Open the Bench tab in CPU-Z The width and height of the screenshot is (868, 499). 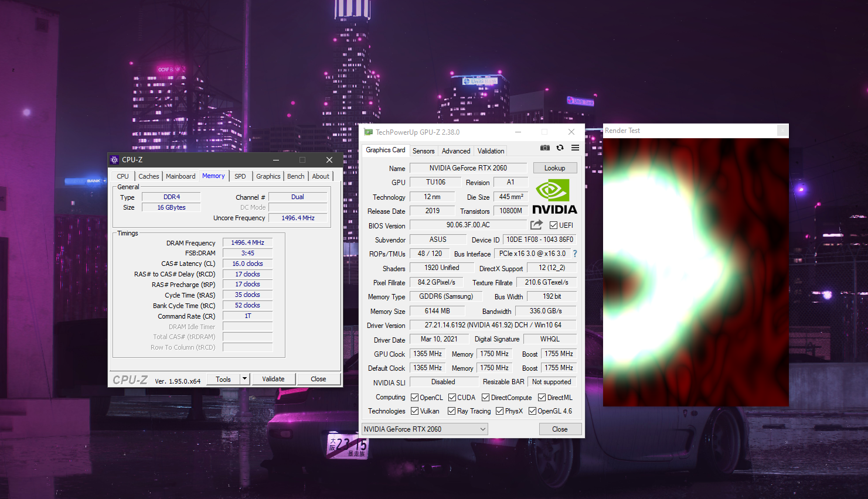coord(296,176)
